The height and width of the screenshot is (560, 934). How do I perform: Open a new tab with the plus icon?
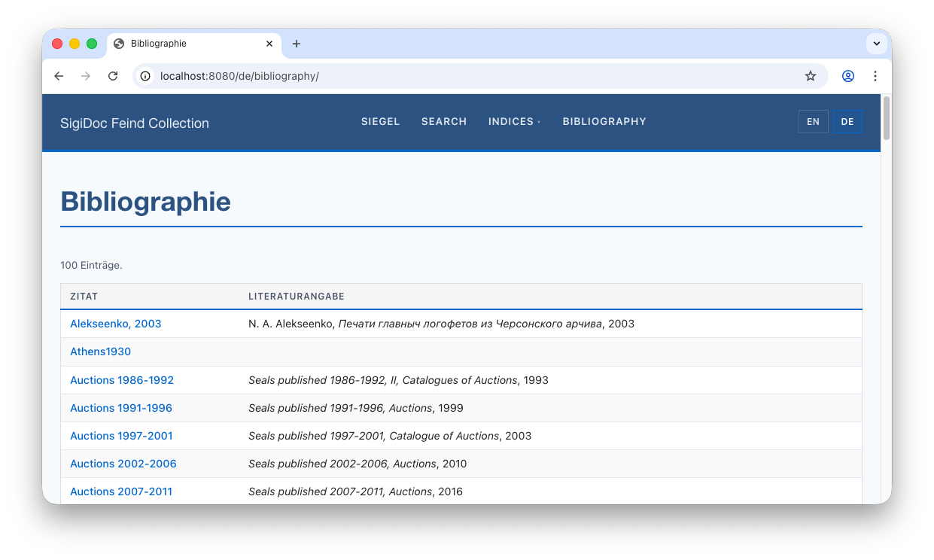coord(297,44)
